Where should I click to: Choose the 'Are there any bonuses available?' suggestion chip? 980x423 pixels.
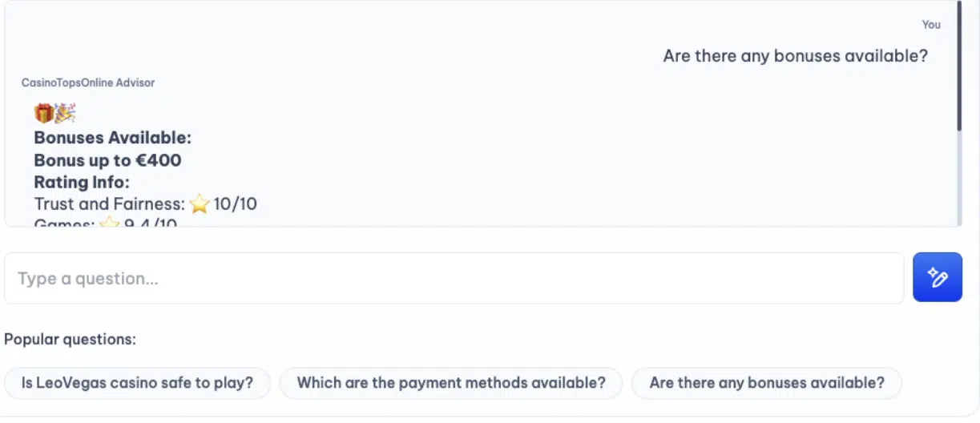(767, 383)
